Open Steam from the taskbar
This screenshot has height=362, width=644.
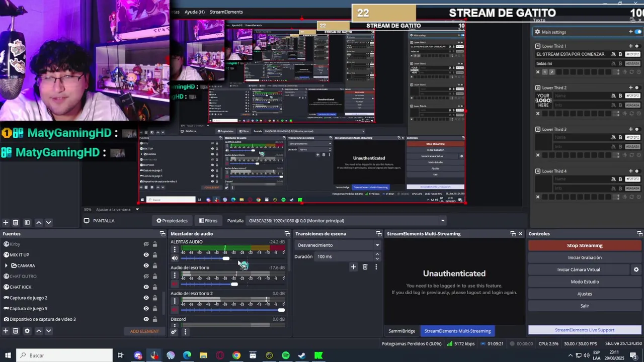pos(302,355)
